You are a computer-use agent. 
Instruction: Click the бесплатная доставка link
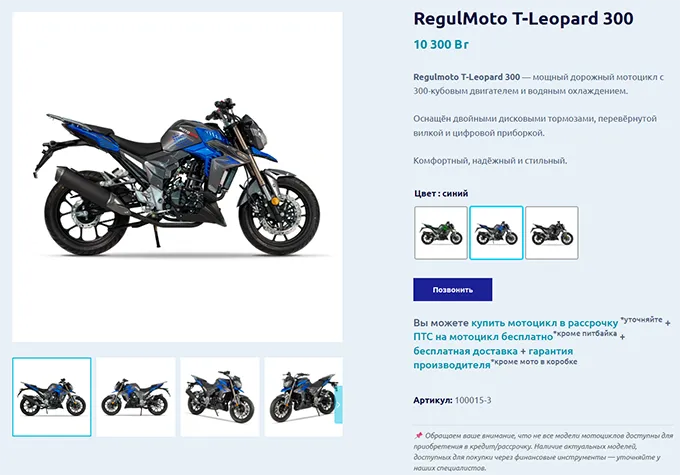coord(465,351)
